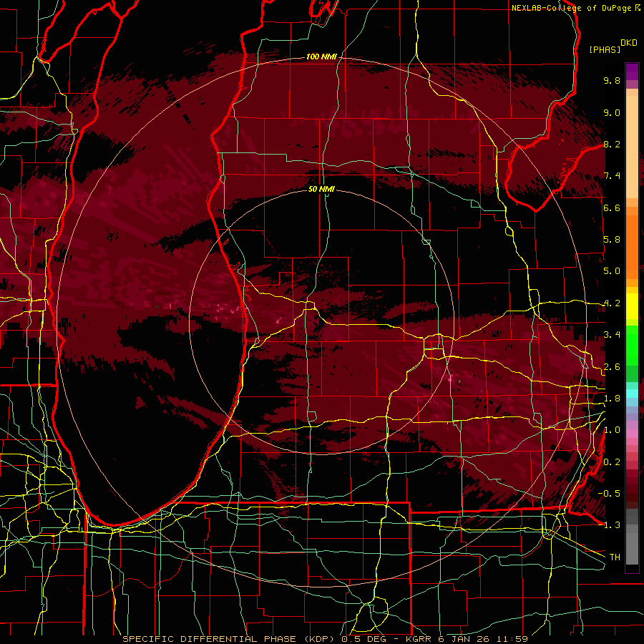Select the 9.0 scale value
Viewport: 644px width, 644px height.
[x=612, y=112]
